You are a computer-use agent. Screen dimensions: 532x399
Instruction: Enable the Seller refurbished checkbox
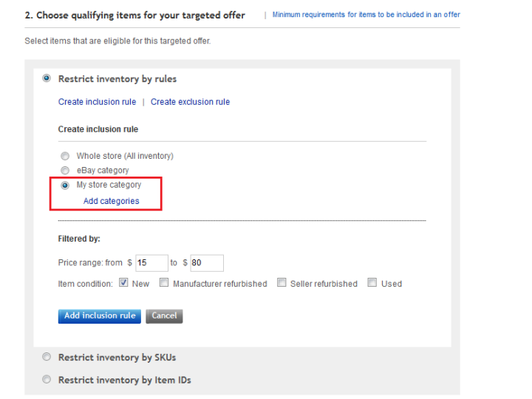point(282,282)
